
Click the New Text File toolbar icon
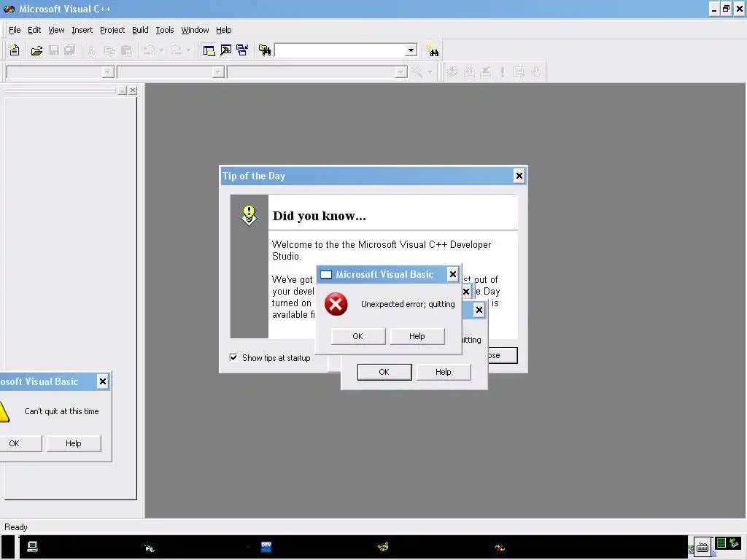[15, 50]
